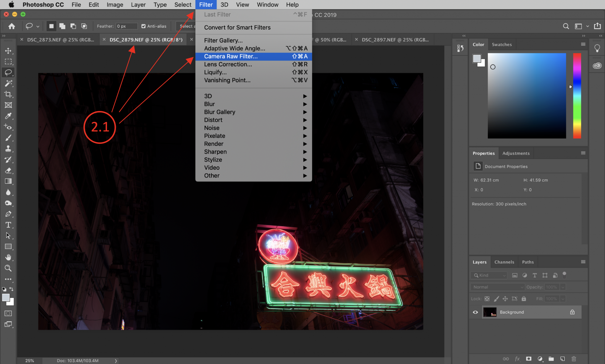Hide the Background layer with eye icon
605x364 pixels.
tap(475, 312)
